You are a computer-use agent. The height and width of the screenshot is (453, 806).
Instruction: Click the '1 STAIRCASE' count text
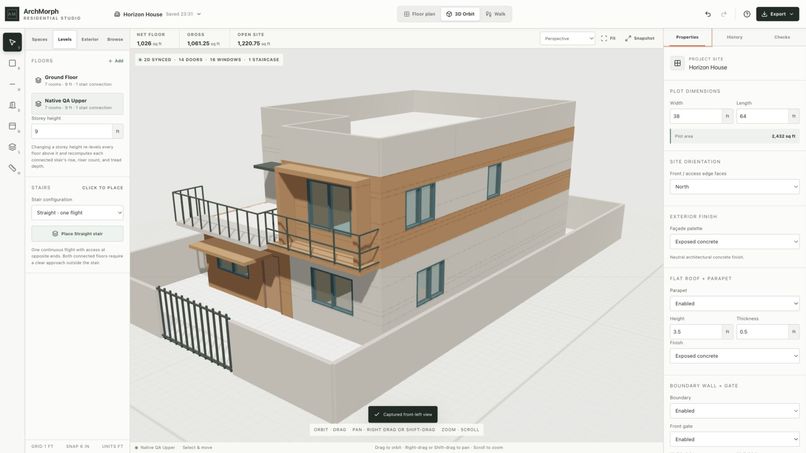pyautogui.click(x=264, y=60)
